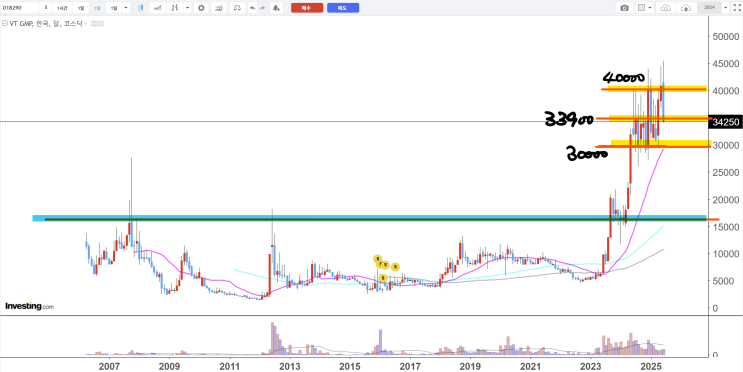The width and height of the screenshot is (743, 372).
Task: Click the 15000 price axis label
Action: pos(726,227)
